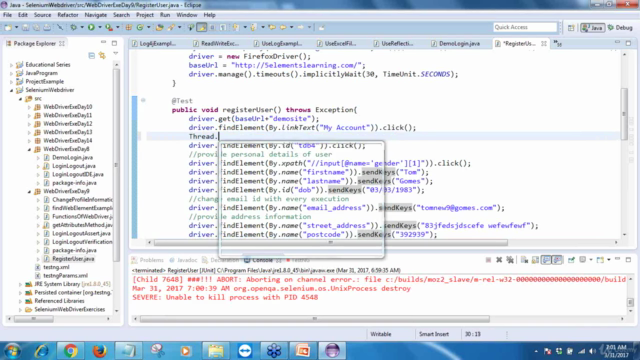The width and height of the screenshot is (640, 360).
Task: Toggle Link with Editor in Package Explorer
Action: pyautogui.click(x=102, y=56)
